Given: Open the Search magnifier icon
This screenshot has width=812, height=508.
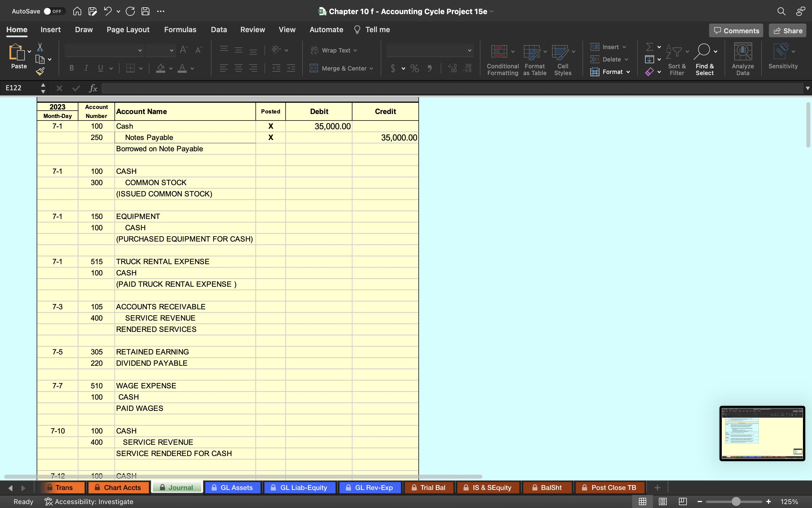Looking at the screenshot, I should [x=781, y=11].
